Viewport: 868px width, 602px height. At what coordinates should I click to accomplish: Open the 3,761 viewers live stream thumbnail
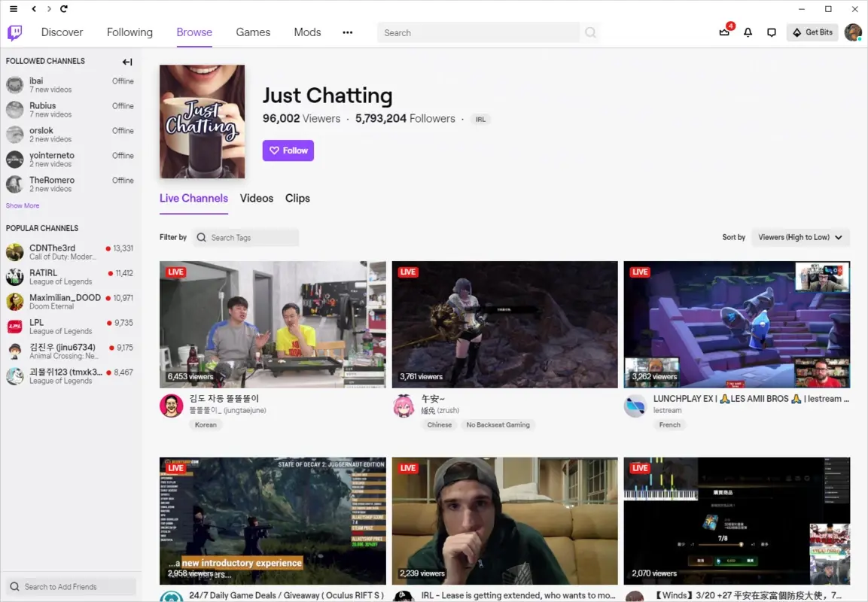tap(504, 324)
